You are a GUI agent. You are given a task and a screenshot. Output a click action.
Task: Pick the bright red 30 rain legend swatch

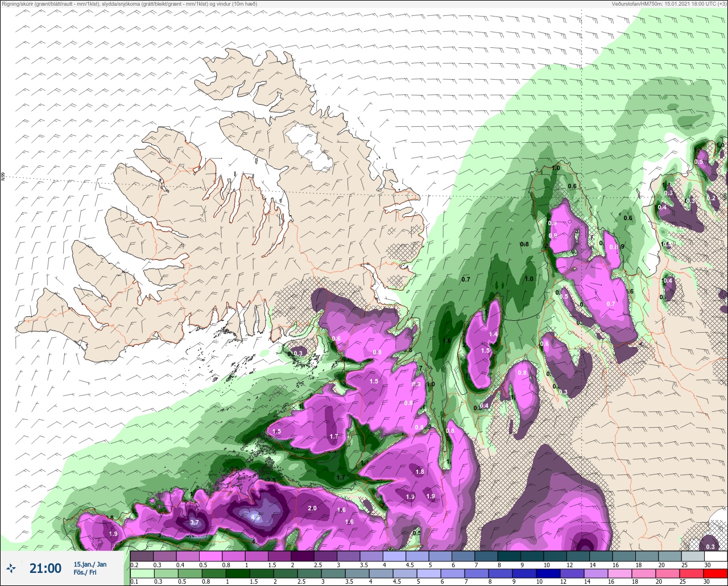(x=715, y=573)
